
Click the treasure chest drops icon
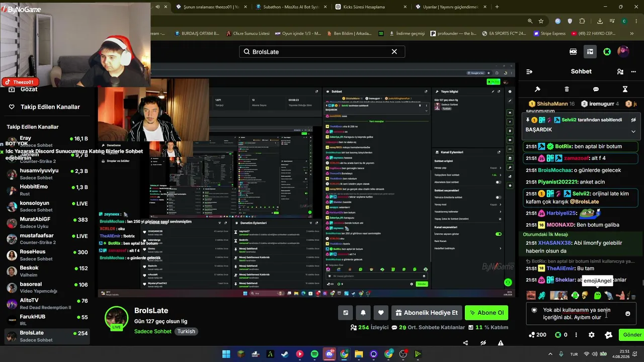[590, 52]
